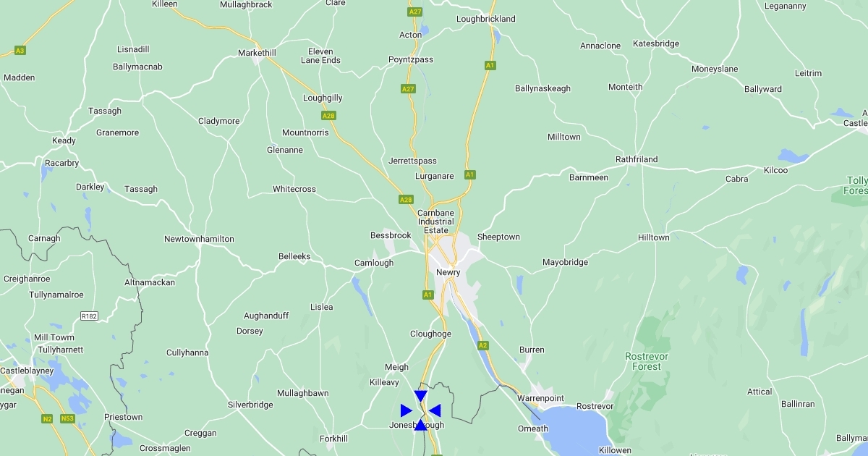Select the blue left-pointing arrow marker
The image size is (868, 456).
tap(435, 410)
